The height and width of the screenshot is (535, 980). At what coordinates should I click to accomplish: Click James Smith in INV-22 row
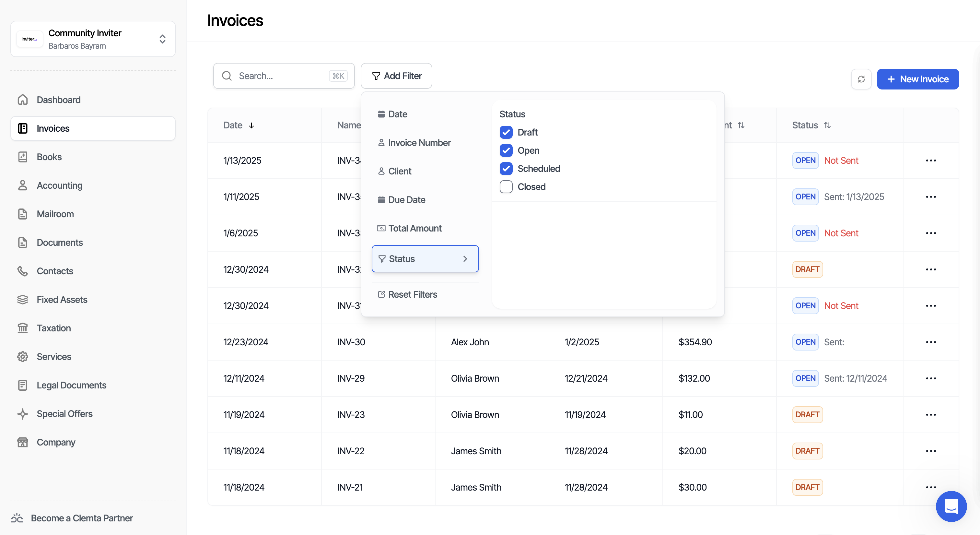click(x=476, y=451)
